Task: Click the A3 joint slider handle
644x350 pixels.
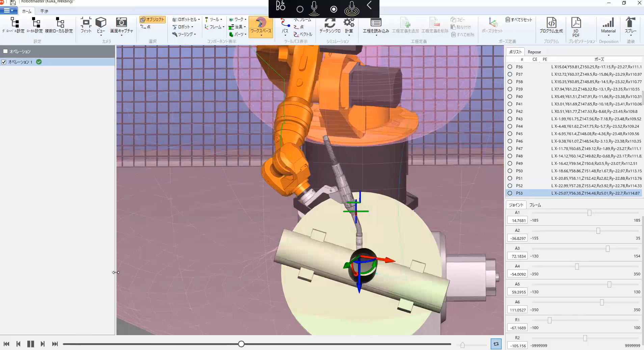Action: click(x=608, y=249)
